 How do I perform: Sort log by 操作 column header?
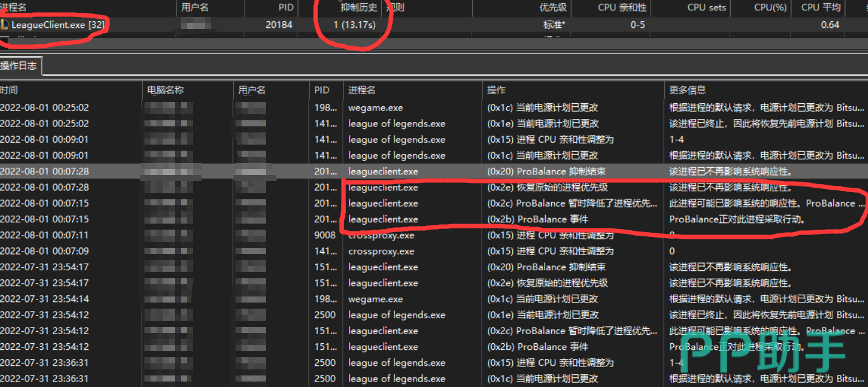[496, 90]
